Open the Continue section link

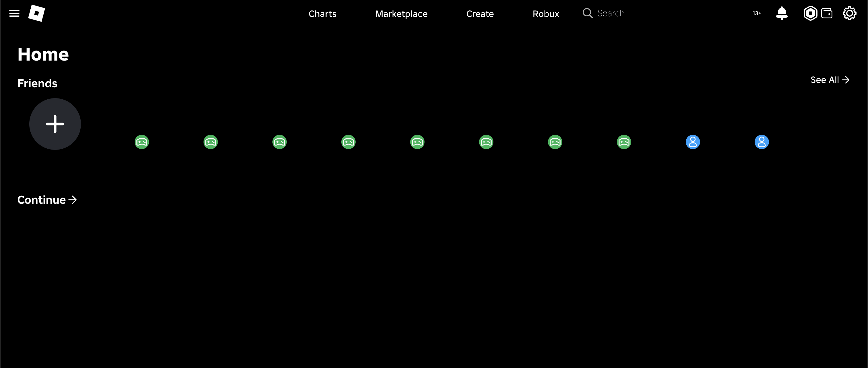point(47,200)
